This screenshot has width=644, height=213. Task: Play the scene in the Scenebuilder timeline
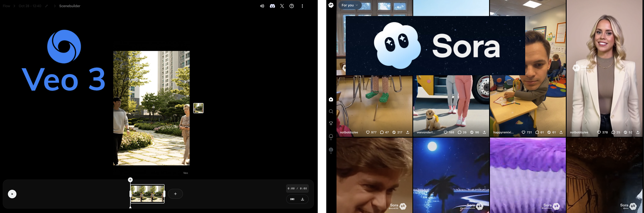point(12,194)
